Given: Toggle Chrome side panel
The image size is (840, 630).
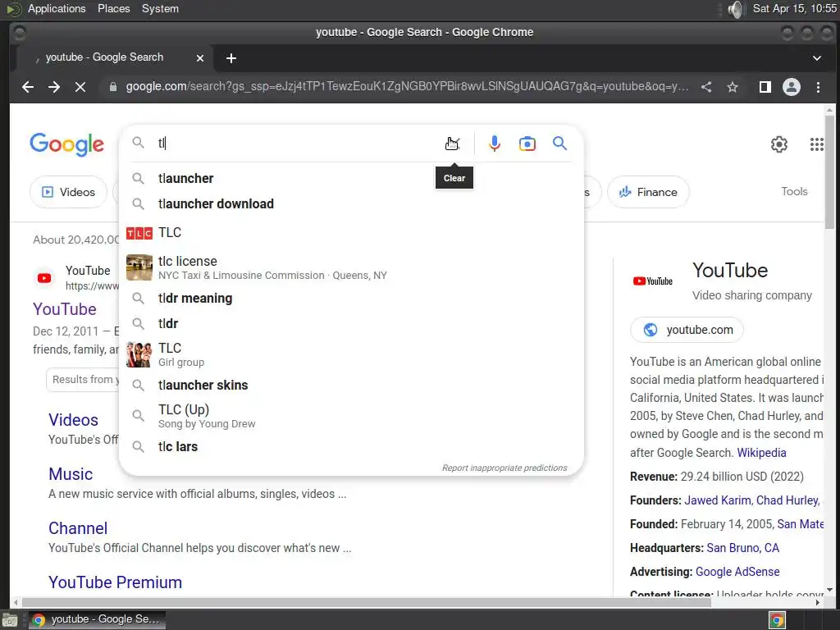Looking at the screenshot, I should 765,87.
